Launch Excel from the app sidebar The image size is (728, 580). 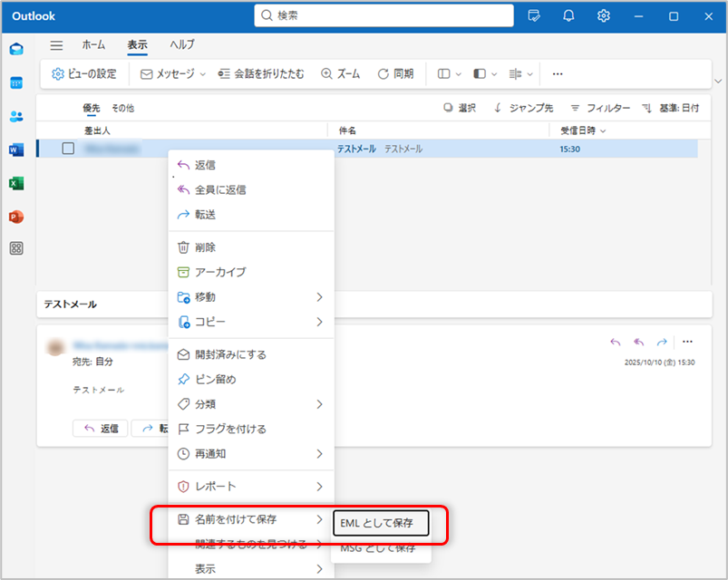tap(16, 183)
